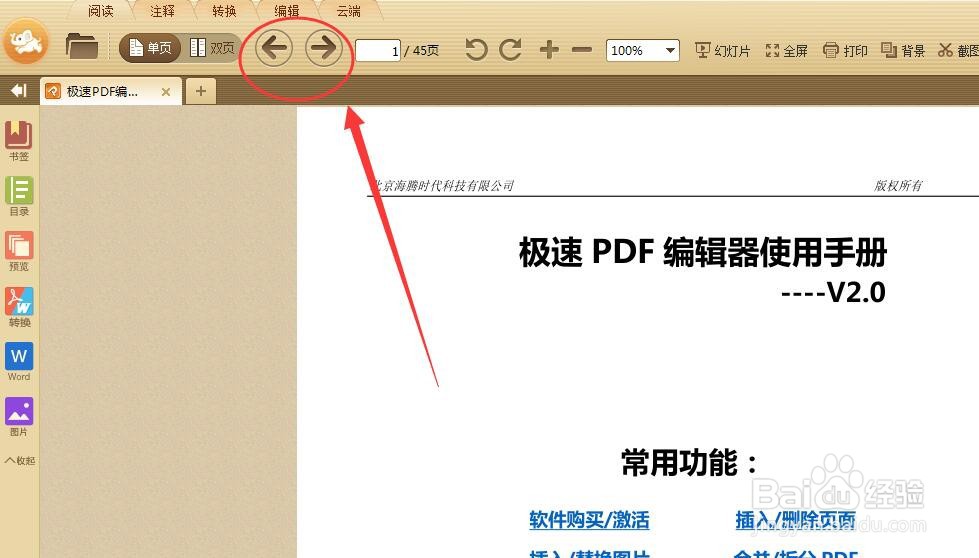979x558 pixels.
Task: Open the 注释 tab
Action: click(162, 11)
